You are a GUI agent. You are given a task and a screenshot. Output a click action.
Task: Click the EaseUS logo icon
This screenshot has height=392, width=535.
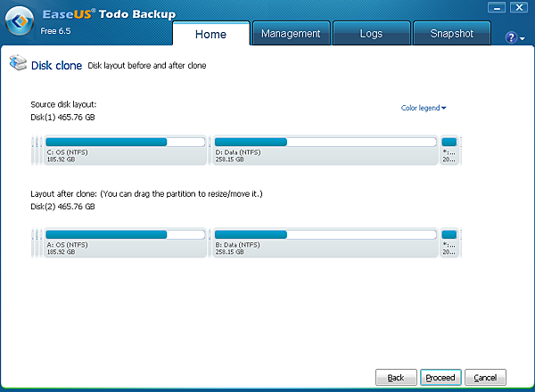point(19,21)
